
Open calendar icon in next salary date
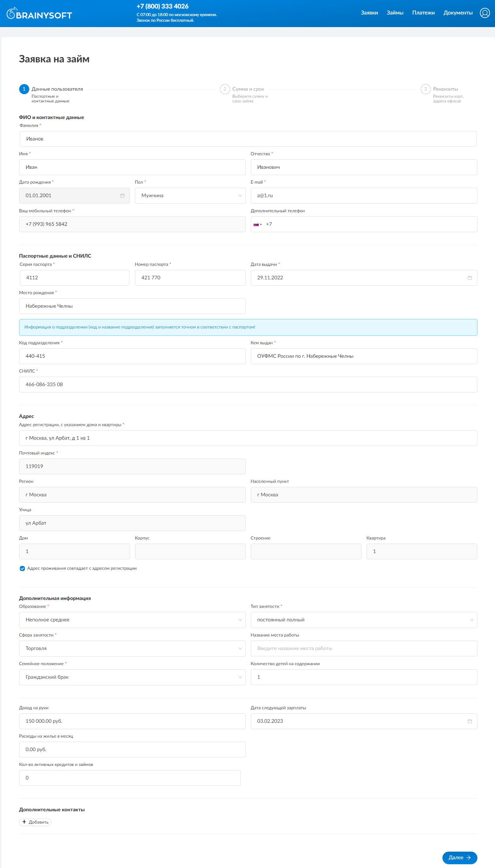tap(470, 721)
